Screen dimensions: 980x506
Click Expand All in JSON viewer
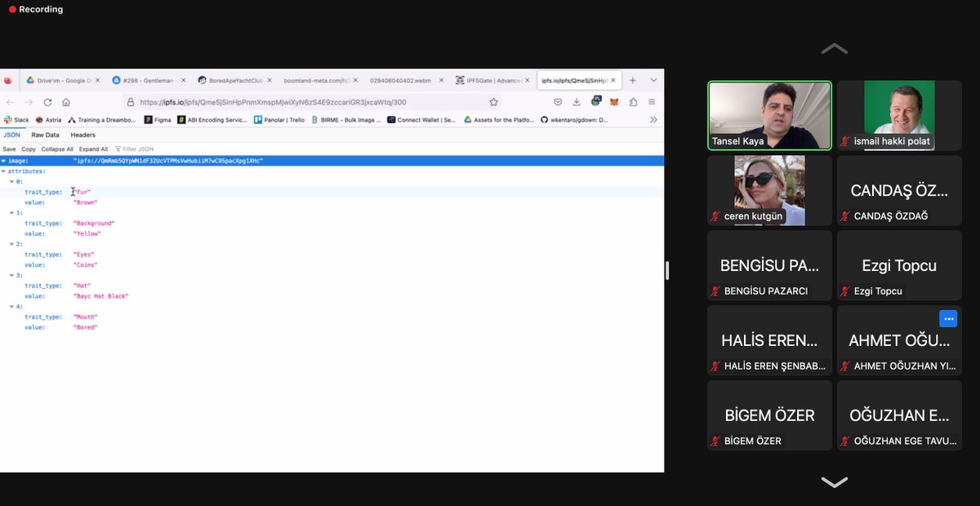click(93, 149)
